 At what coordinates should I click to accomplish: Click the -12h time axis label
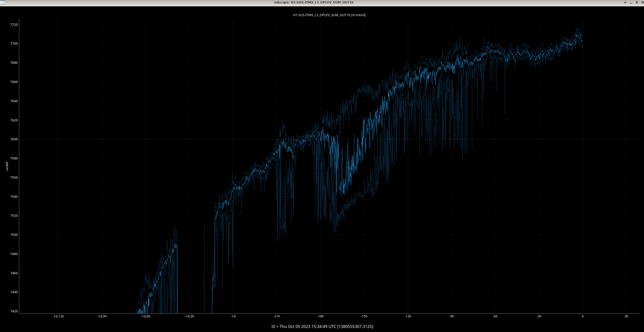408,316
